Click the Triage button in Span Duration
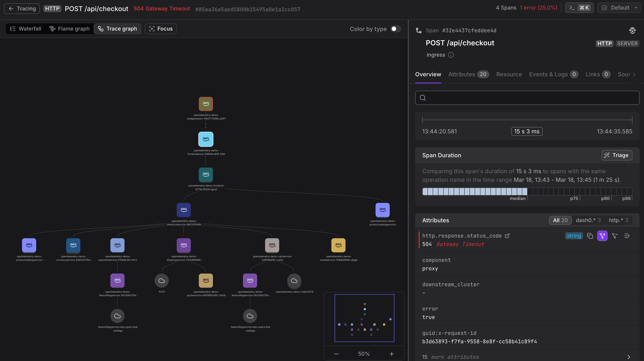The height and width of the screenshot is (361, 644). (x=617, y=155)
